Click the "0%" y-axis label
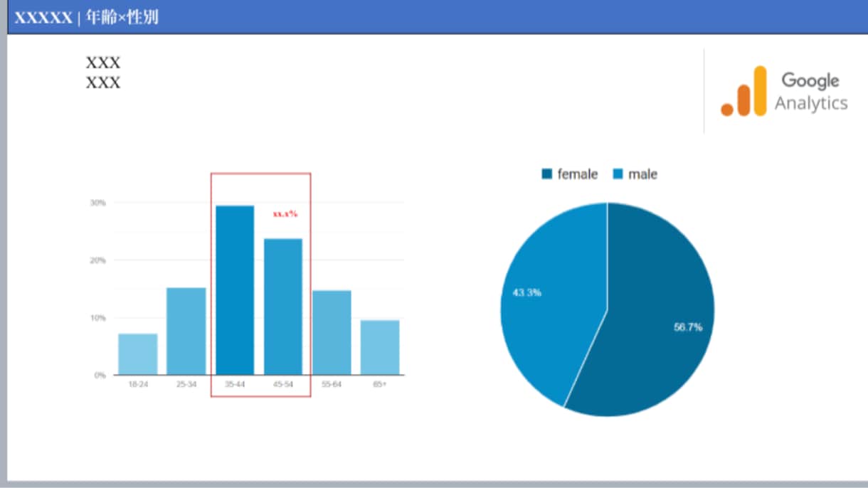The width and height of the screenshot is (868, 488). tap(100, 375)
